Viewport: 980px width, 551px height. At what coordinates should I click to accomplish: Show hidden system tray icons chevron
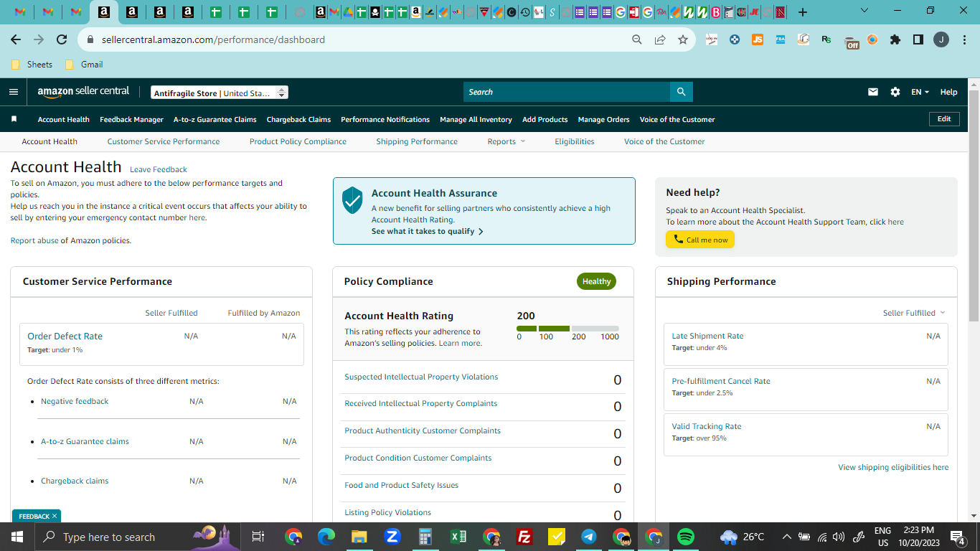point(786,537)
